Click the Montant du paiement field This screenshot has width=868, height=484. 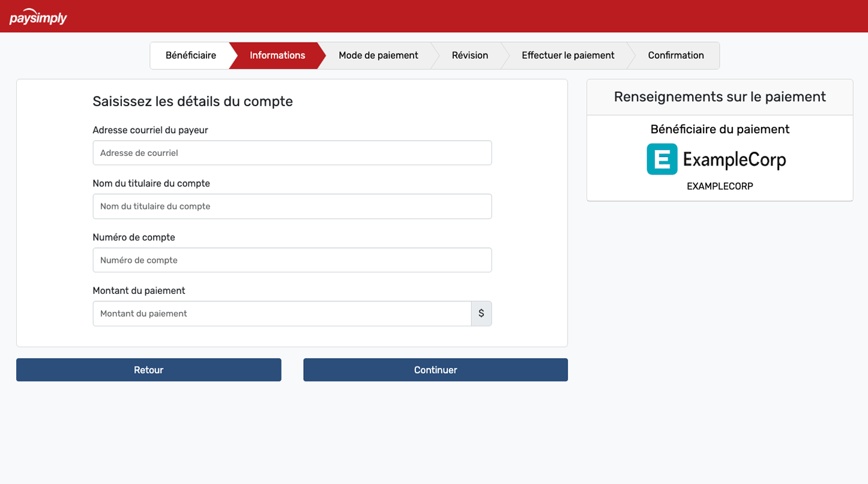tap(282, 313)
